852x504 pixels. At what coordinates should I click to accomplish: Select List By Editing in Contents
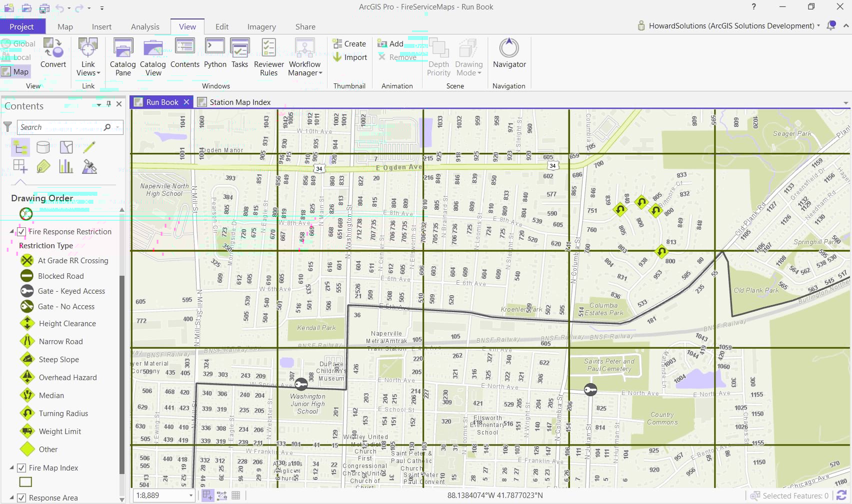pyautogui.click(x=89, y=147)
